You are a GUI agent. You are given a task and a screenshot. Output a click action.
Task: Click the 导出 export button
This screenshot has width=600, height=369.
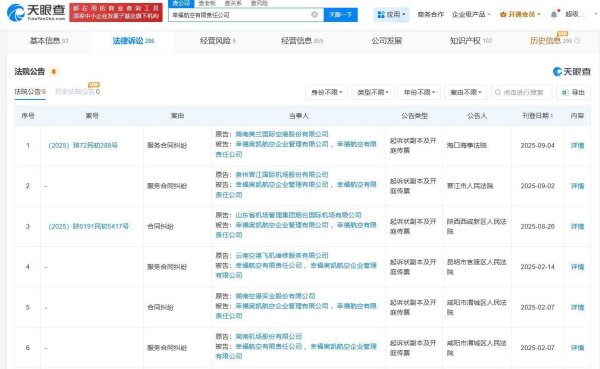(x=573, y=92)
